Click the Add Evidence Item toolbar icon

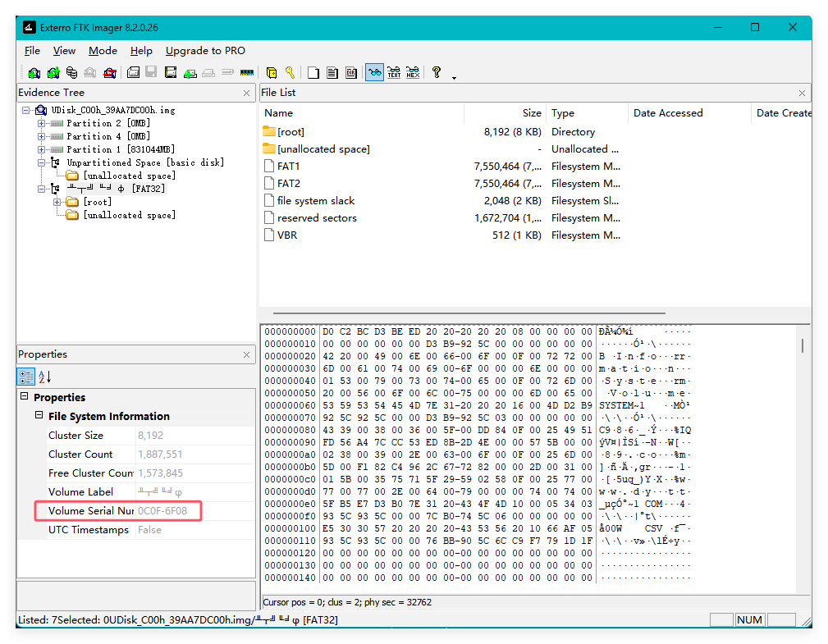(34, 73)
